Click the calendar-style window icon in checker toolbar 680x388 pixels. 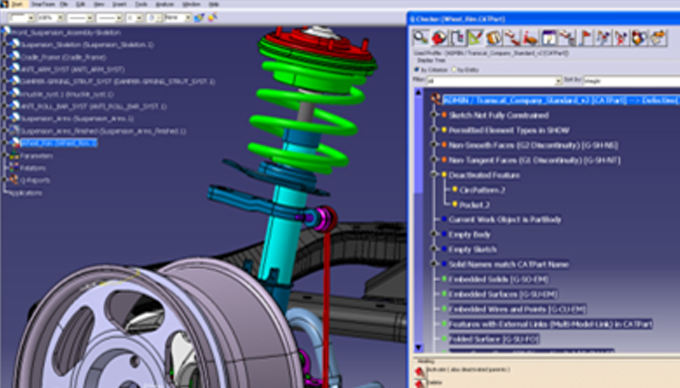549,38
